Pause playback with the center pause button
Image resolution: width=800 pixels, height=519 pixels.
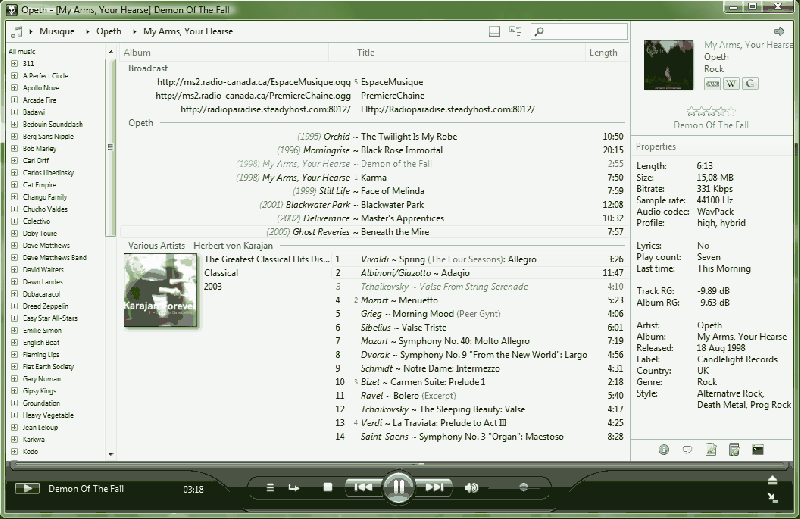[x=398, y=487]
